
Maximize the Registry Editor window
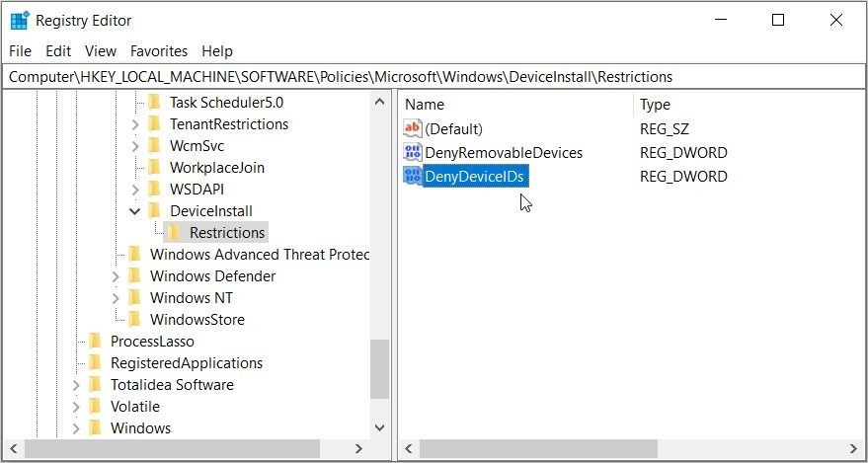(x=778, y=20)
